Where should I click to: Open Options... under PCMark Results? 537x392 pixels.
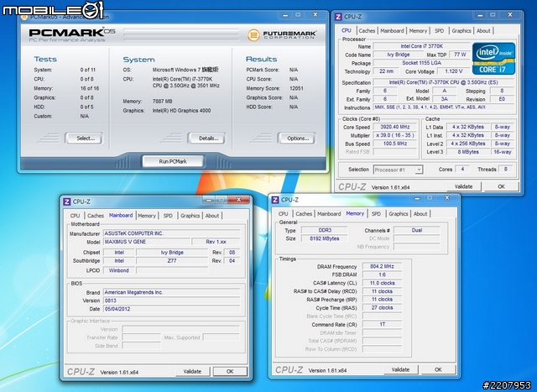click(x=296, y=139)
